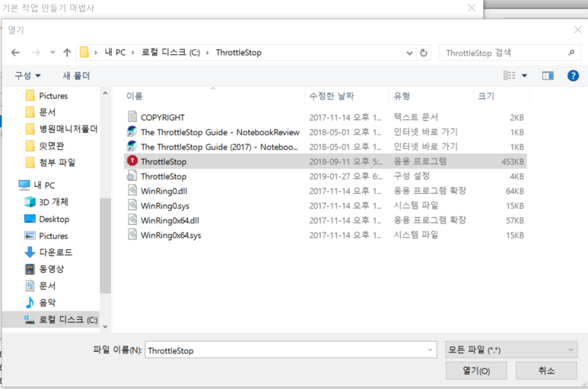Close the 열기 dialog

[x=577, y=30]
